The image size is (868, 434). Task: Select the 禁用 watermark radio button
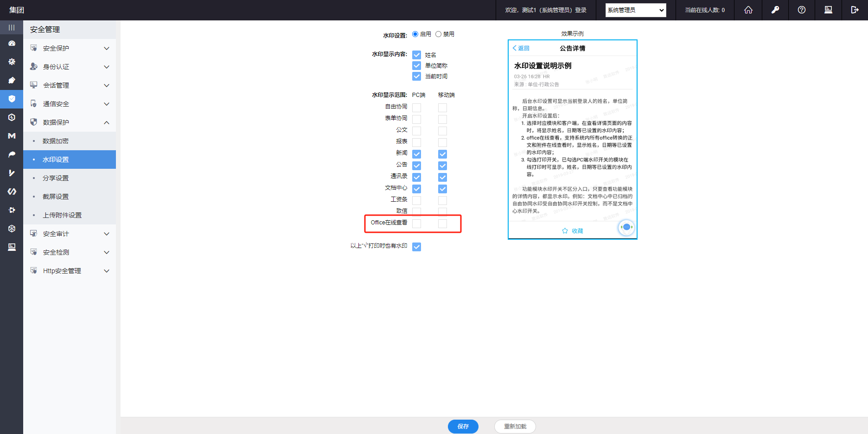(x=438, y=34)
